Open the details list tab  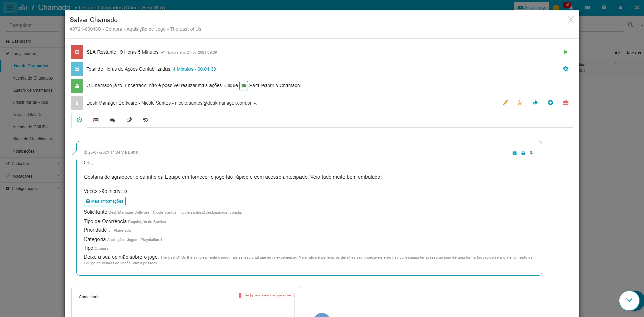(x=96, y=120)
